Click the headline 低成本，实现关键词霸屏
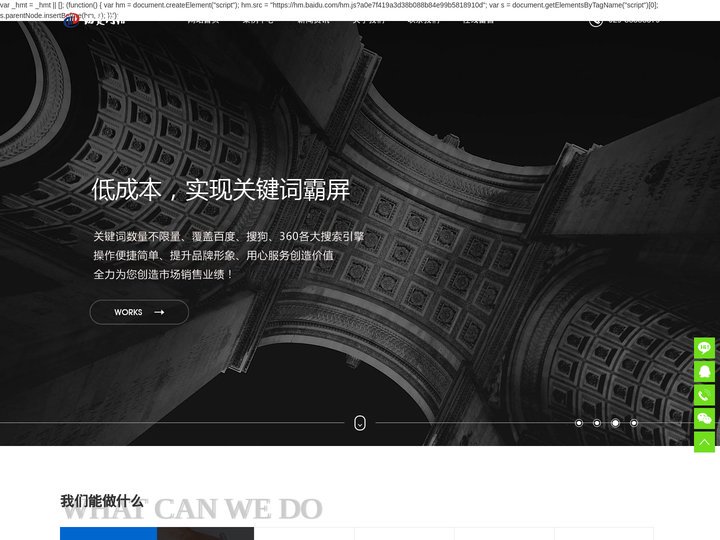Image resolution: width=720 pixels, height=540 pixels. tap(220, 190)
